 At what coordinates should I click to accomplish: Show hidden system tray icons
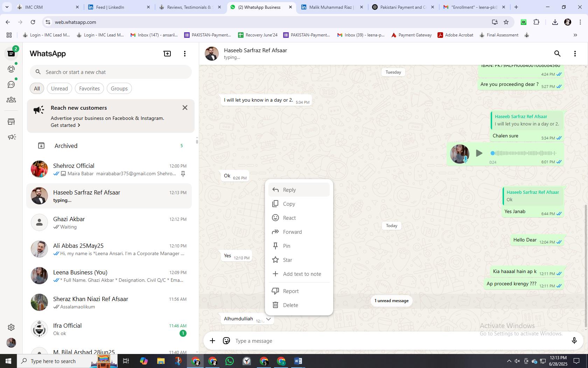click(x=509, y=361)
